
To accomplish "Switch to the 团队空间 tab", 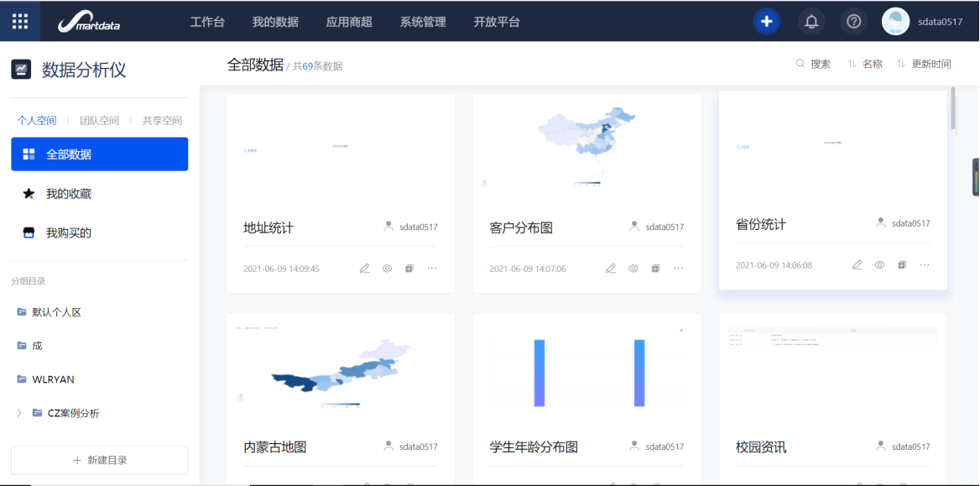I will [99, 121].
